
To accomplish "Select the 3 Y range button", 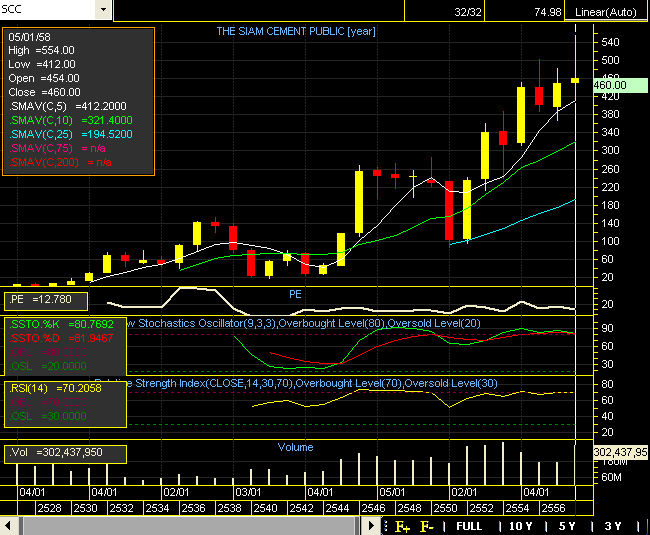I will 613,526.
